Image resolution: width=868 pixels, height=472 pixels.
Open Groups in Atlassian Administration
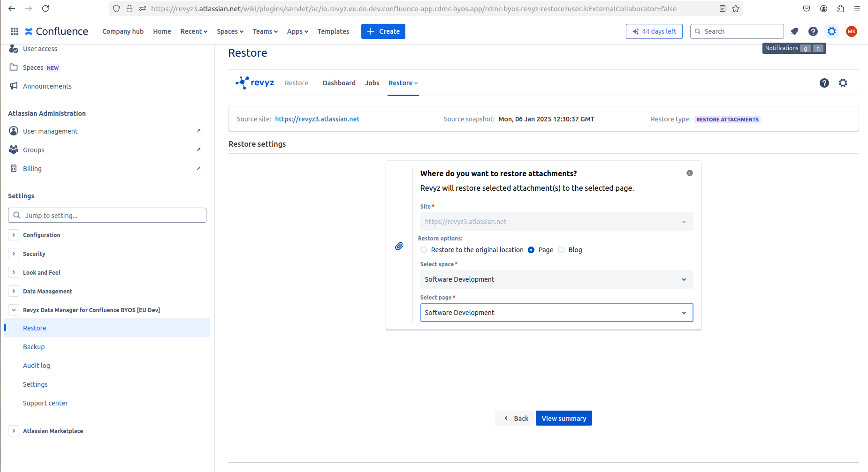point(34,150)
